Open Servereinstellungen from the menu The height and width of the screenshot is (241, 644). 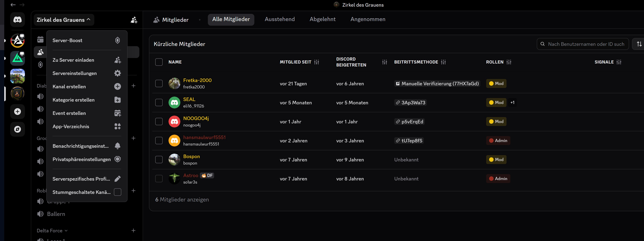click(87, 73)
